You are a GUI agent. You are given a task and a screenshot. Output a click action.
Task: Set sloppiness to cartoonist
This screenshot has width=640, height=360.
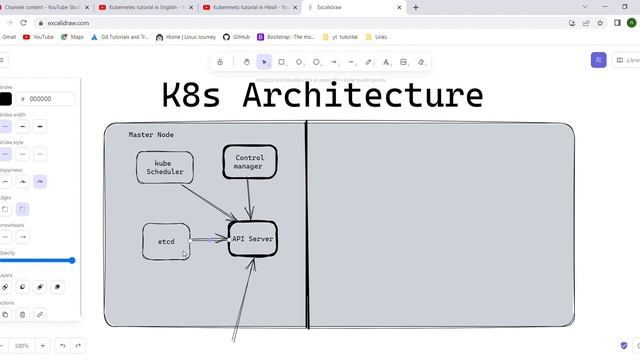[x=40, y=182]
